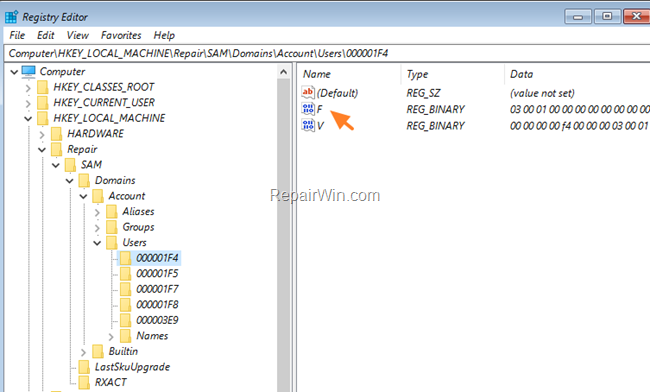Click the SAM folder icon
The image size is (650, 392).
[x=70, y=165]
